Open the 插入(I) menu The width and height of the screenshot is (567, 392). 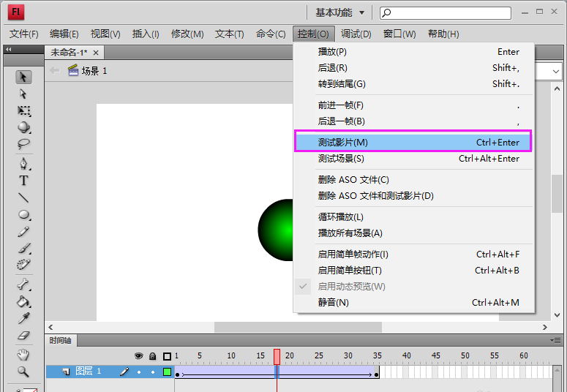coord(146,34)
